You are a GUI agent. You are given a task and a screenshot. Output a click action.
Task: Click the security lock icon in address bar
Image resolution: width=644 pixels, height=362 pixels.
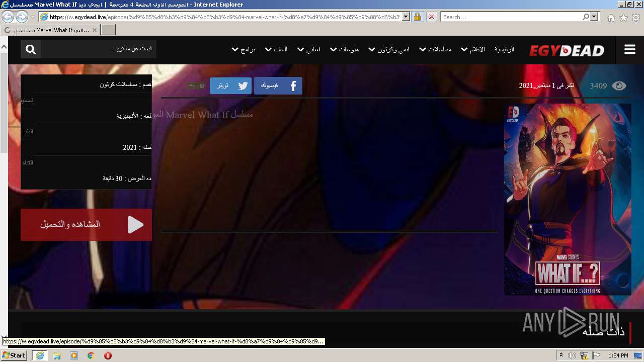417,17
